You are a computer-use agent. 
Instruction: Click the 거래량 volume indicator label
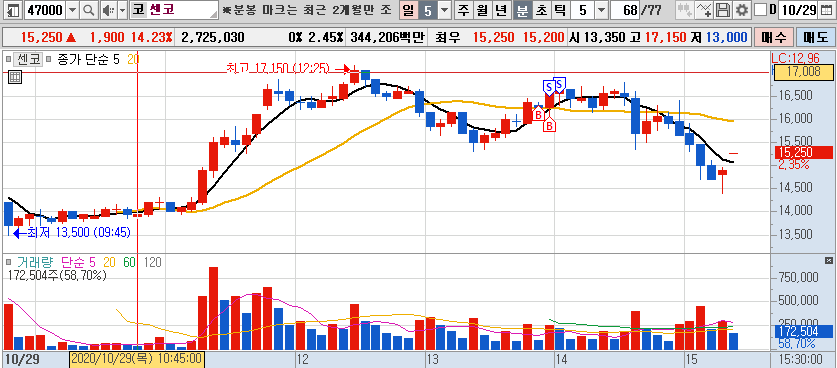pos(34,262)
